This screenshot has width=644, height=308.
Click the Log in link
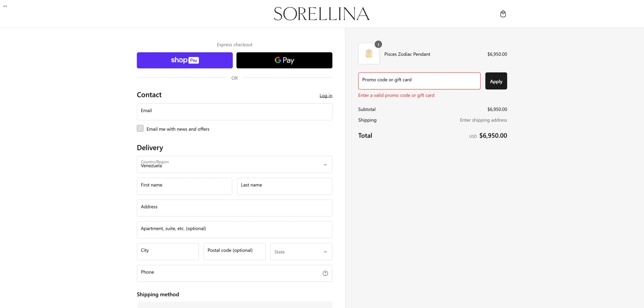pos(326,96)
